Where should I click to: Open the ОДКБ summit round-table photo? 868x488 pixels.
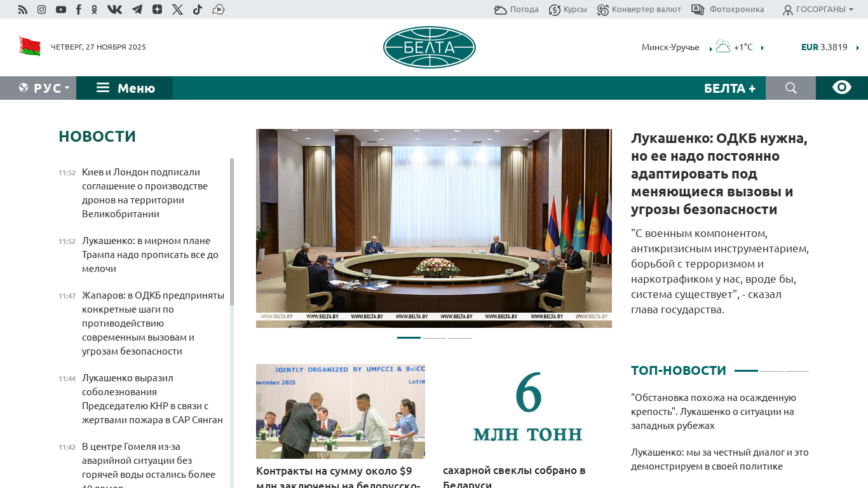pos(434,229)
